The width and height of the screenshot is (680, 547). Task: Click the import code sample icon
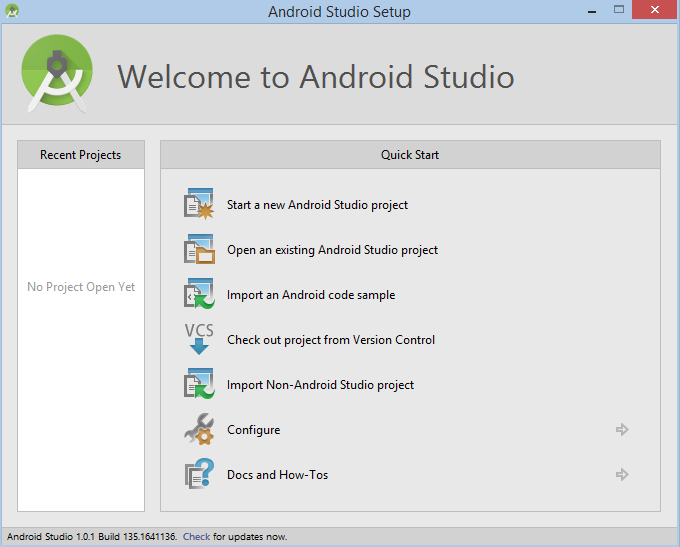coord(199,294)
